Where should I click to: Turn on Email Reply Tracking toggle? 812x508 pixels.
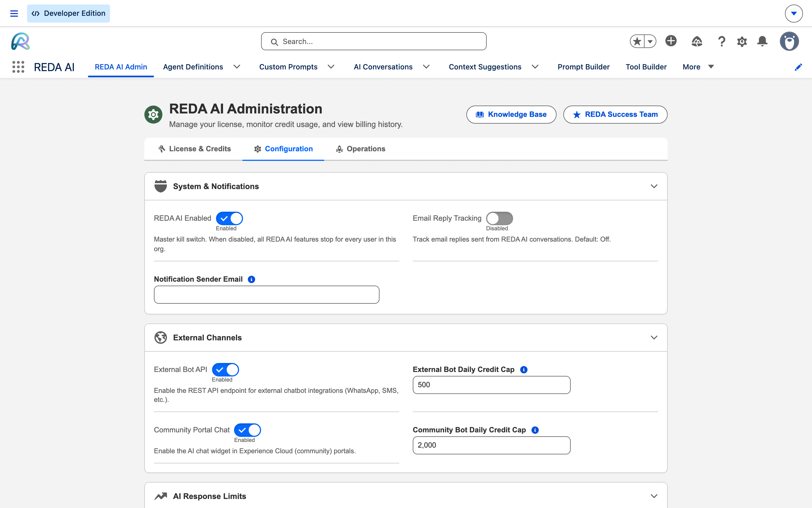tap(499, 218)
